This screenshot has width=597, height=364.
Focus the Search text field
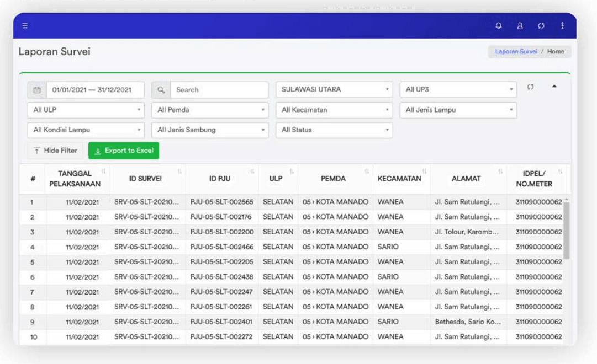point(219,90)
